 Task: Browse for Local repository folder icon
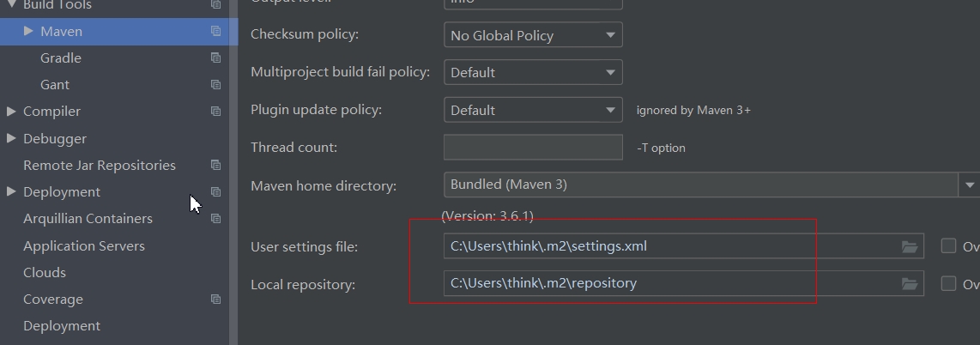(x=910, y=284)
